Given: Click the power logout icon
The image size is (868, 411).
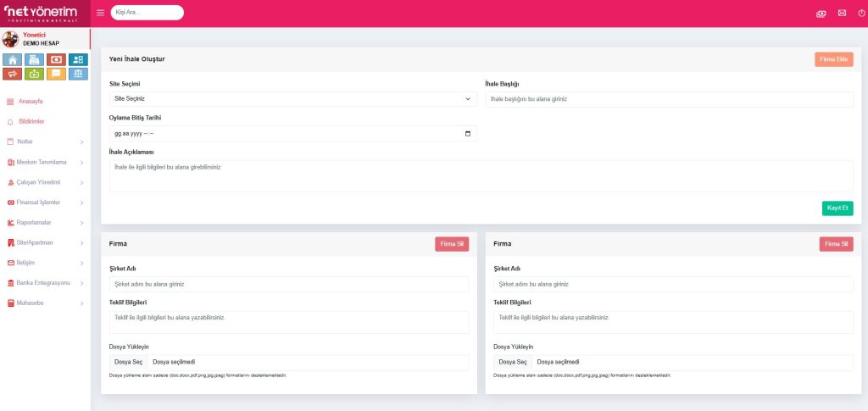Looking at the screenshot, I should point(861,13).
